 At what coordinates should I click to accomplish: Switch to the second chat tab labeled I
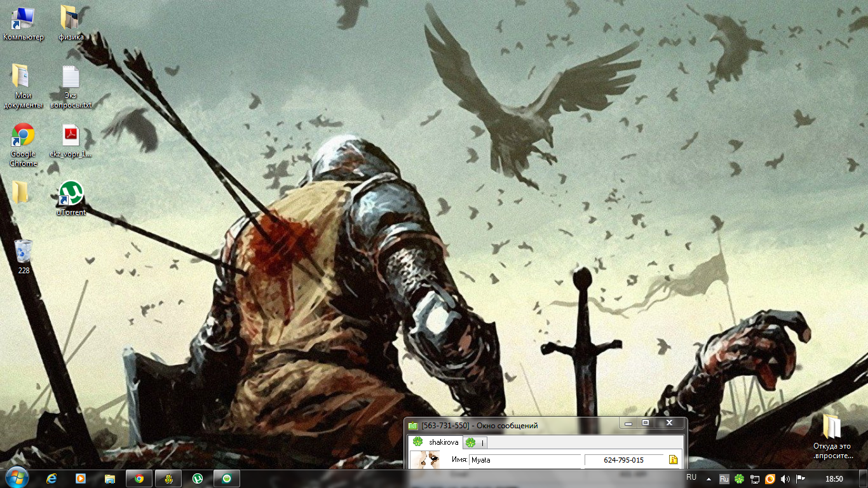point(475,443)
